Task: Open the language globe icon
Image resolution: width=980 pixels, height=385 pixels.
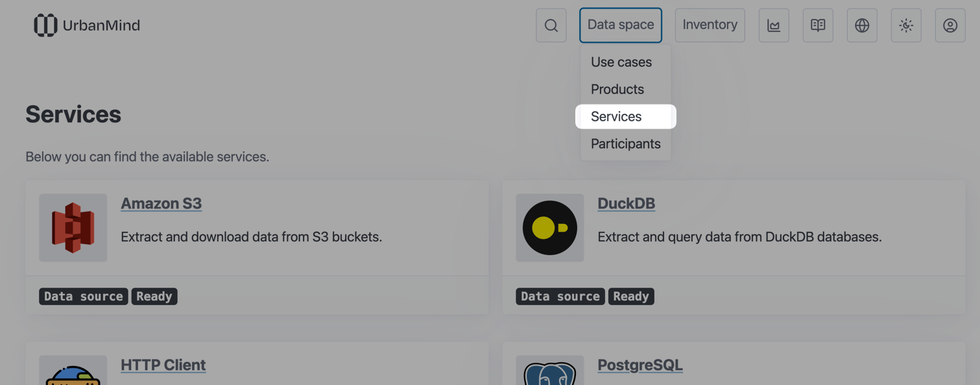Action: tap(862, 25)
